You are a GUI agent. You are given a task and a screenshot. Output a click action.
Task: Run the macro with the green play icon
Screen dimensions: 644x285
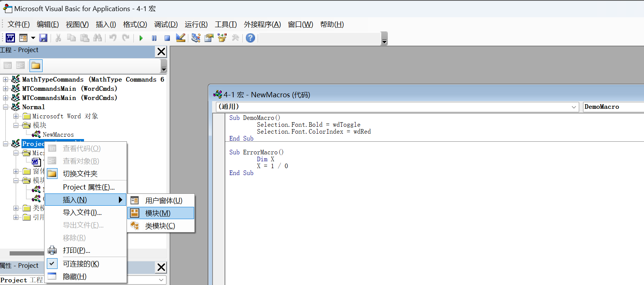click(x=141, y=38)
